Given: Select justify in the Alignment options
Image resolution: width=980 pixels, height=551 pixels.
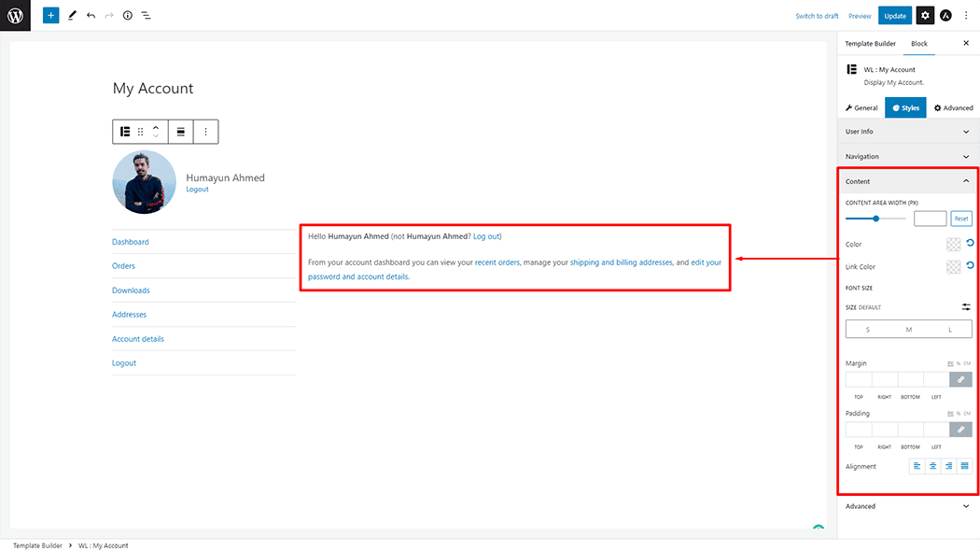Looking at the screenshot, I should pos(964,466).
